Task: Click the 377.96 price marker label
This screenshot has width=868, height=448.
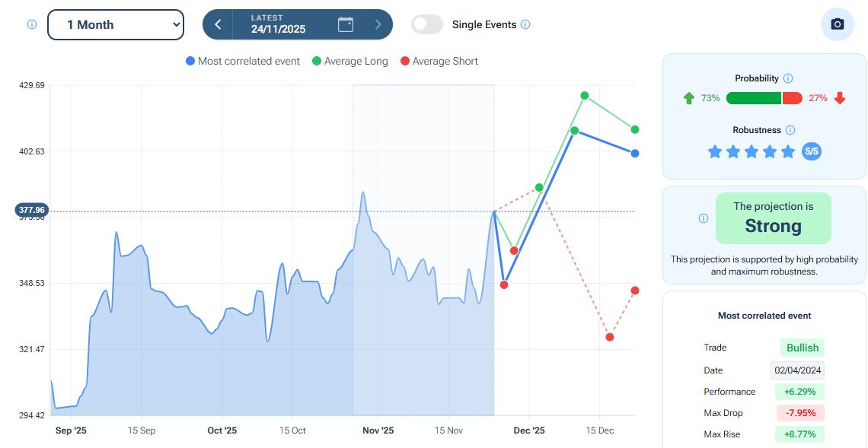Action: (31, 210)
